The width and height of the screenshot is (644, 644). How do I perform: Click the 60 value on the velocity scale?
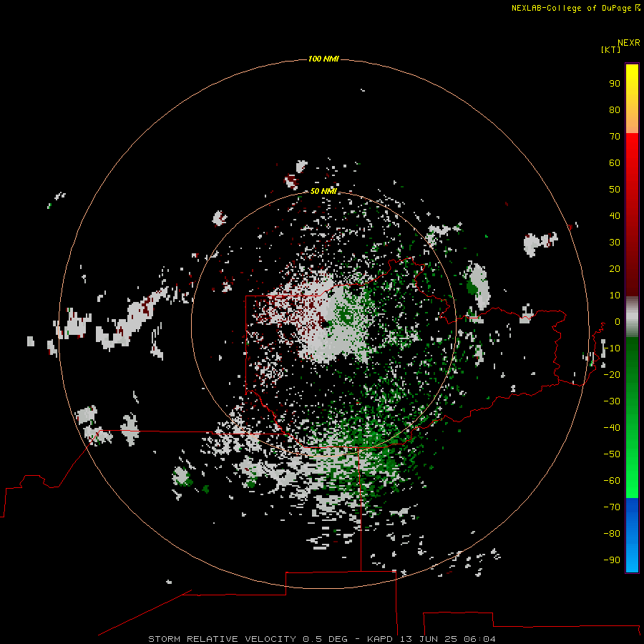tap(615, 162)
